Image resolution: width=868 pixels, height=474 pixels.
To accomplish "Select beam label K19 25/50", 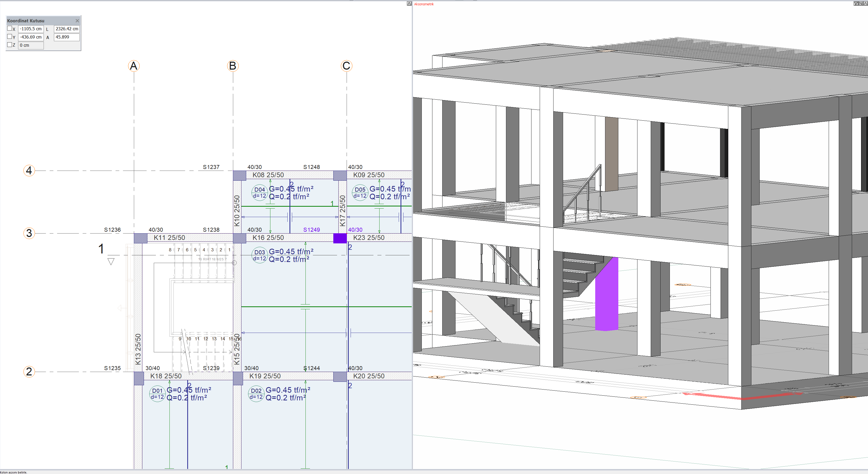I will pyautogui.click(x=265, y=376).
